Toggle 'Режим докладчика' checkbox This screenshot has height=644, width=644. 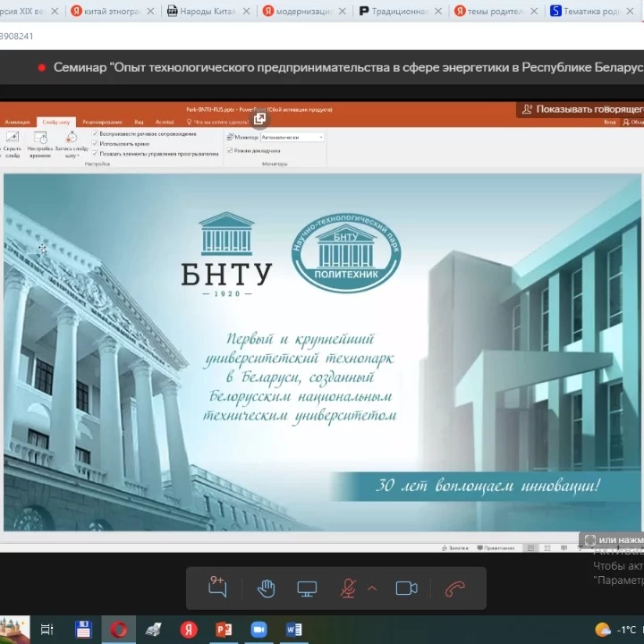tap(230, 150)
